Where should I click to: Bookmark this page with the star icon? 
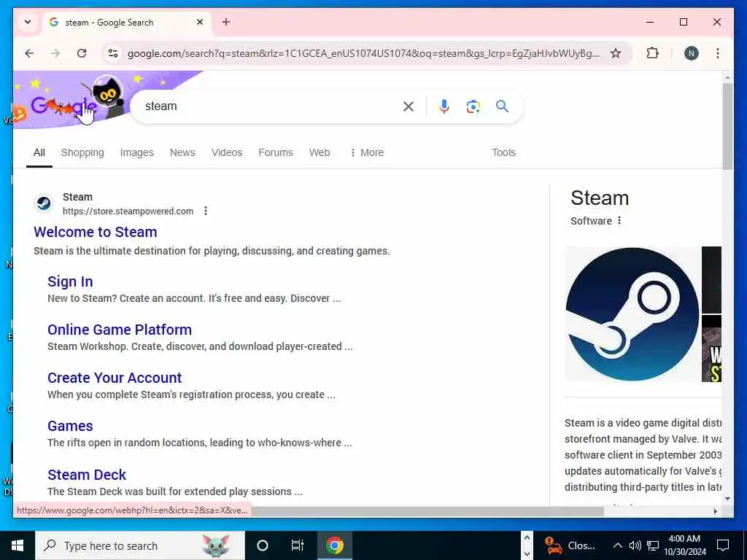616,53
